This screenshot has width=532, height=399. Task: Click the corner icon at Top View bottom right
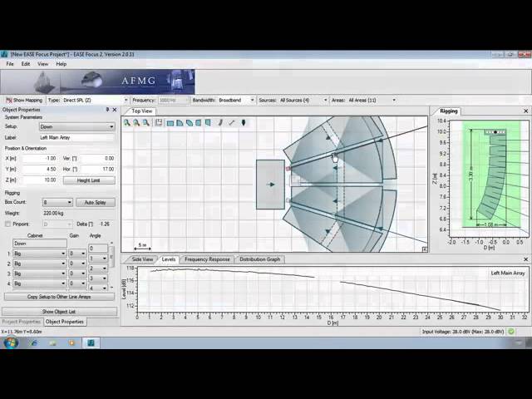click(425, 249)
